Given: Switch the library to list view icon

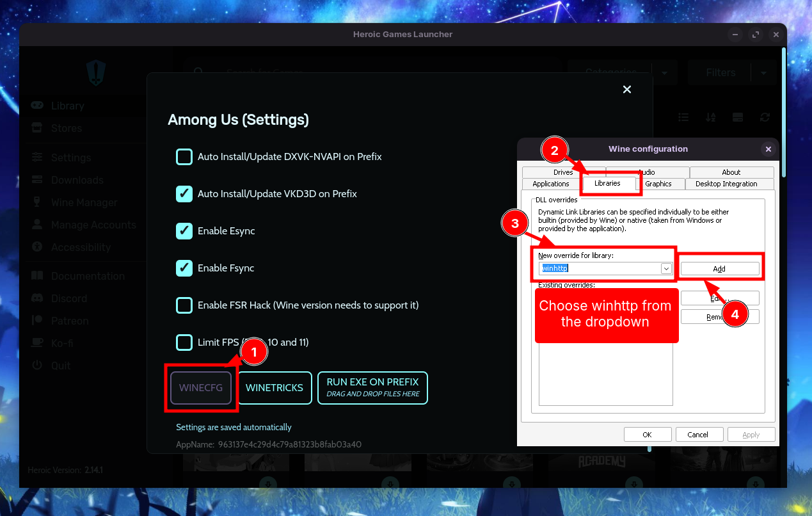Looking at the screenshot, I should [683, 117].
